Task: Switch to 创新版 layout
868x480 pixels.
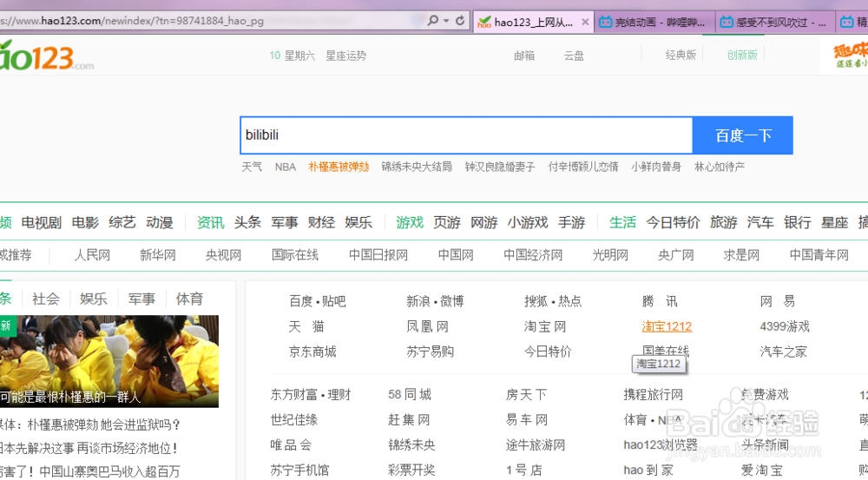Action: coord(742,55)
